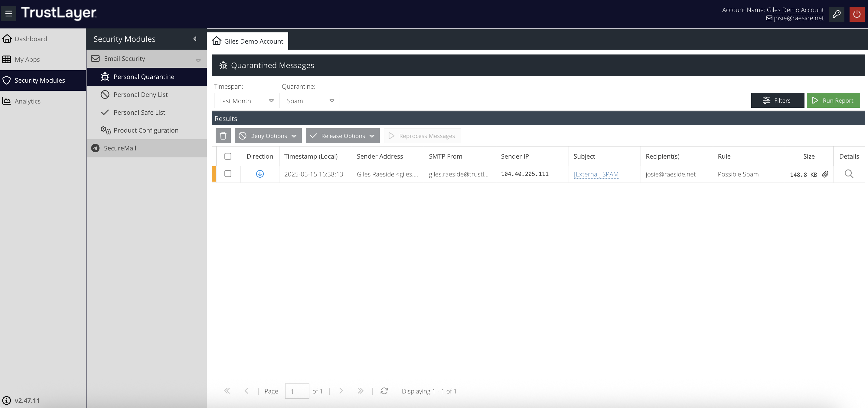The height and width of the screenshot is (408, 868).
Task: Click the Reprocess Messages button
Action: (x=423, y=136)
